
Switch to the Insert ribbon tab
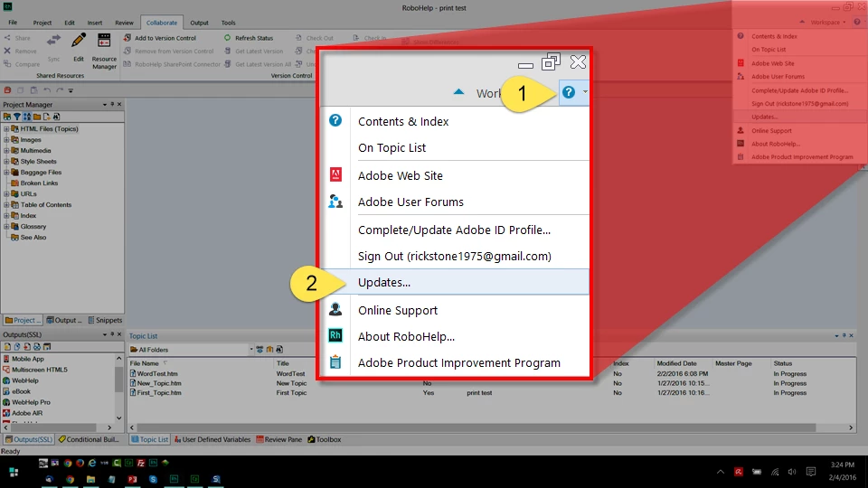pyautogui.click(x=95, y=23)
